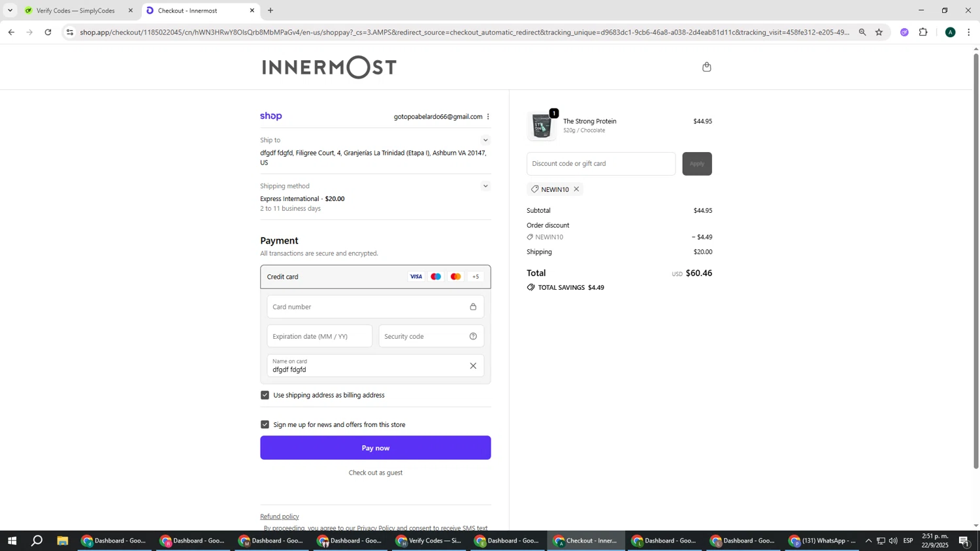
Task: Focus the Expiration date field
Action: point(319,336)
